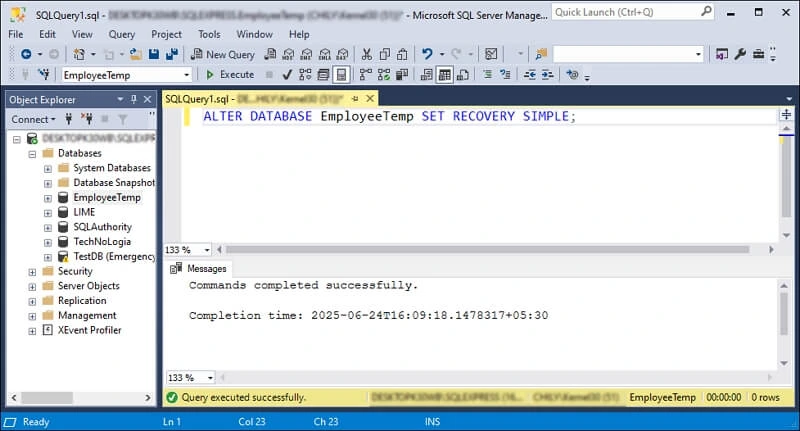800x431 pixels.
Task: Open the Window menu
Action: point(254,34)
